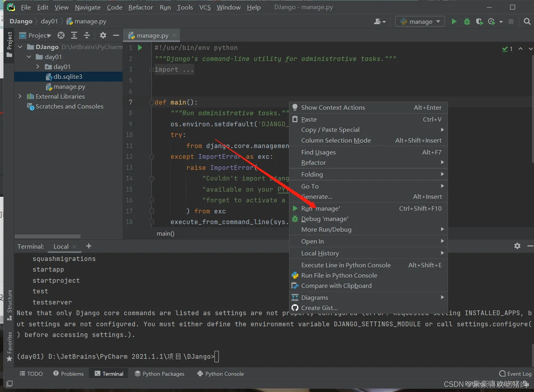Collapse the outer day01 folder in tree
The width and height of the screenshot is (534, 392).
[29, 57]
